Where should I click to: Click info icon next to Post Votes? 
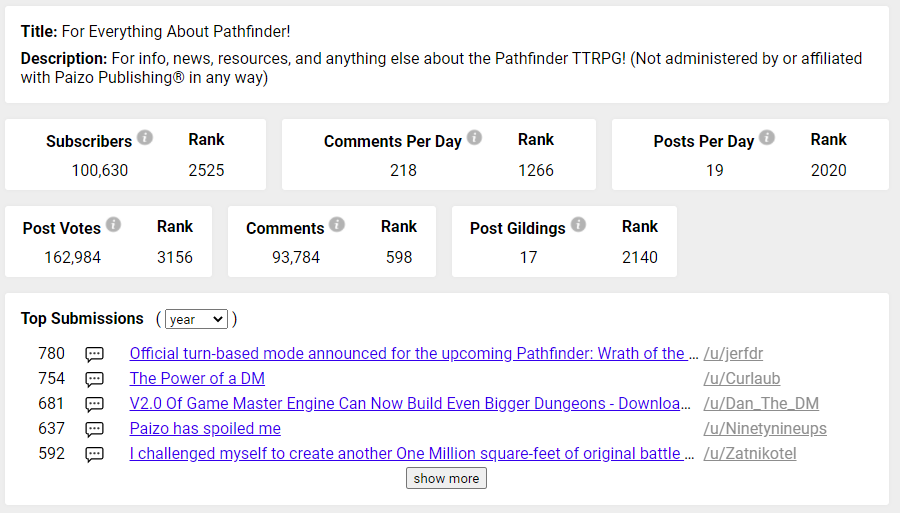click(x=114, y=224)
